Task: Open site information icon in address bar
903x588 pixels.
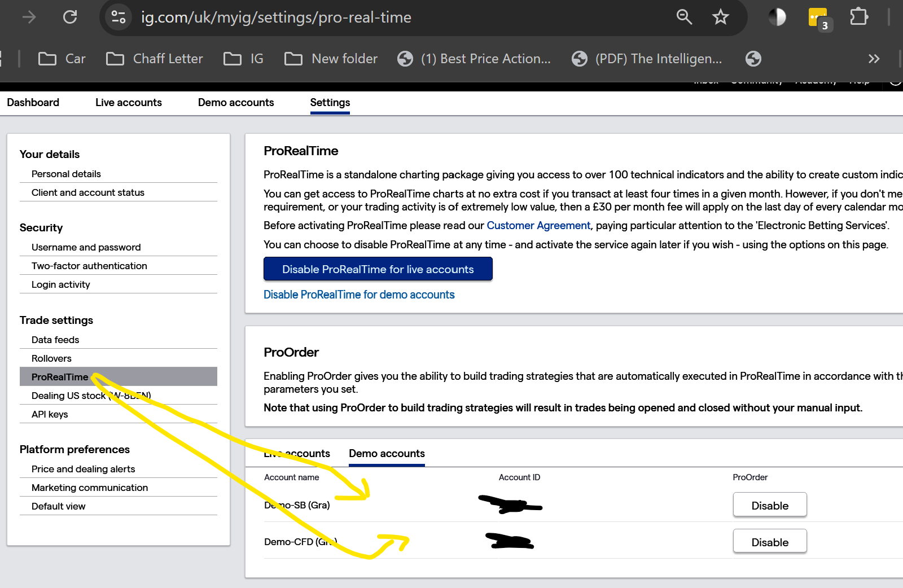Action: point(118,17)
